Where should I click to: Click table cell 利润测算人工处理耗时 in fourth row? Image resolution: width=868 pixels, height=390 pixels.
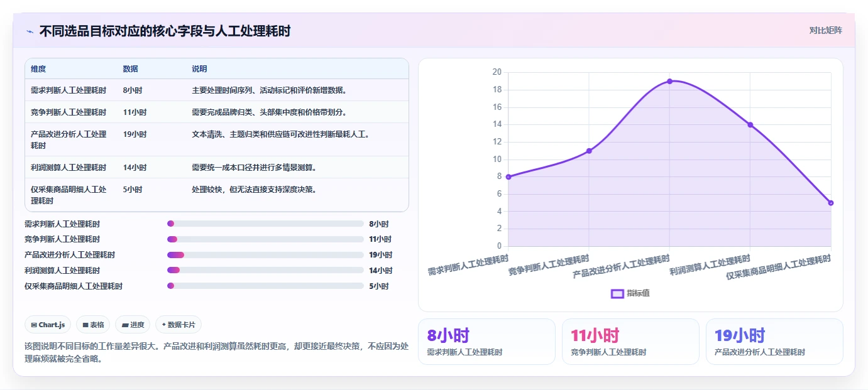click(x=69, y=168)
